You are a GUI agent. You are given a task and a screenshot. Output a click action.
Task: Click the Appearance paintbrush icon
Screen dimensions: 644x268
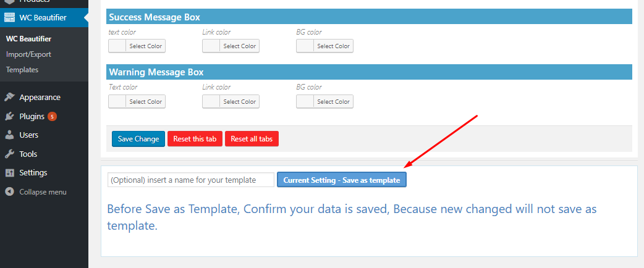click(x=9, y=97)
